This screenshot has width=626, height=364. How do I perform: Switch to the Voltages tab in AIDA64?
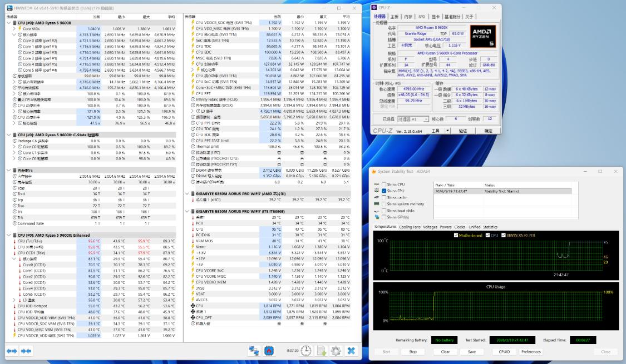coord(430,227)
